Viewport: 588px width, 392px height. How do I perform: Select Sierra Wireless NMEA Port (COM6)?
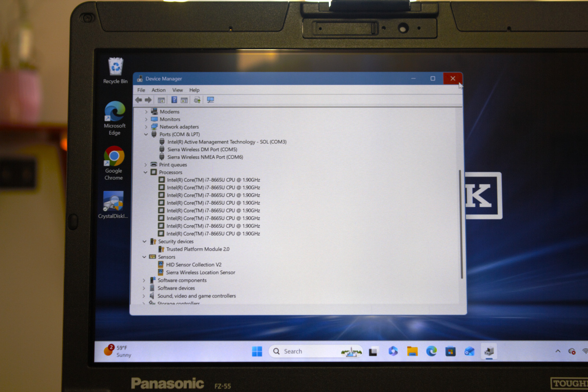[205, 157]
